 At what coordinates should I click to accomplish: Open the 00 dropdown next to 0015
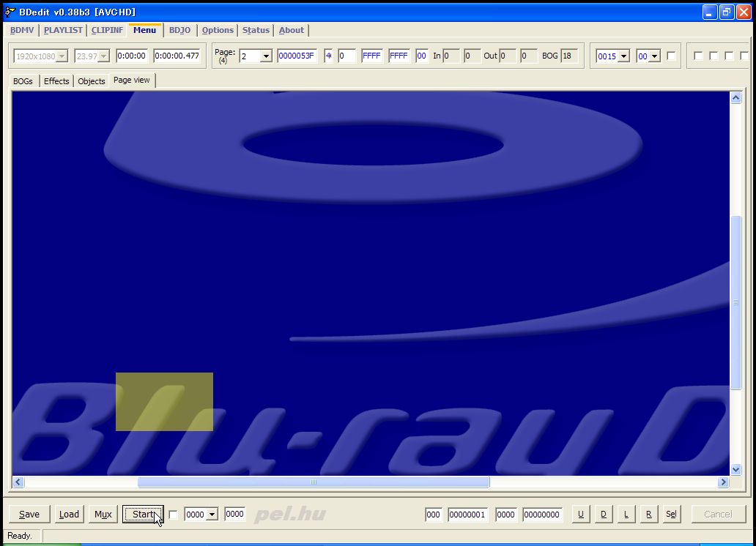[x=654, y=56]
